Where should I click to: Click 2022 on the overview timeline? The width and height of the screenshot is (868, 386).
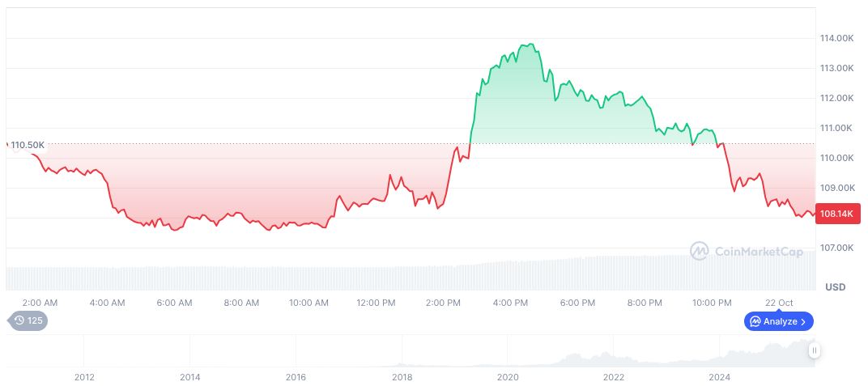(614, 377)
